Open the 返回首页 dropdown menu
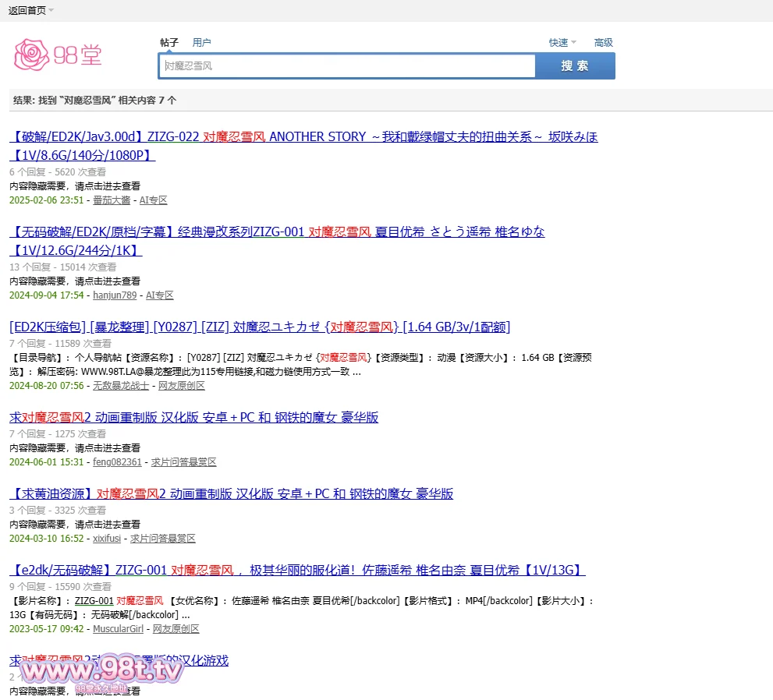 tap(31, 10)
